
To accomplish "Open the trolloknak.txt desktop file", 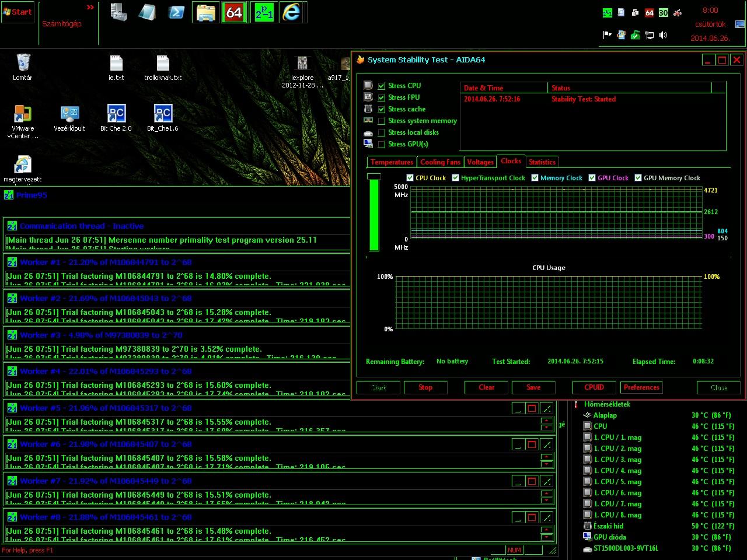I will click(x=163, y=67).
